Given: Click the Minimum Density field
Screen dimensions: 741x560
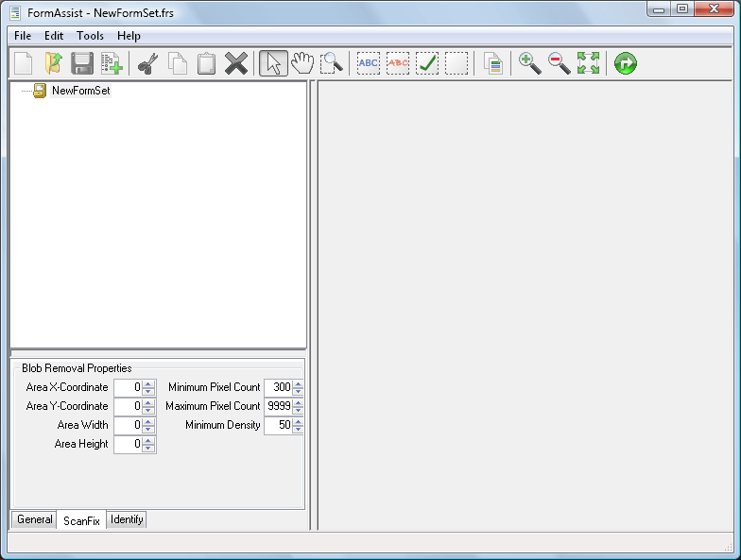Looking at the screenshot, I should (278, 425).
